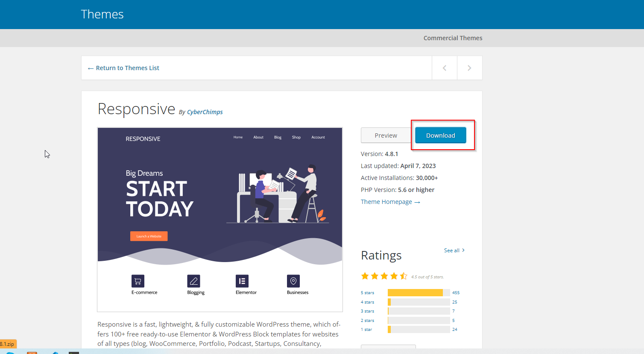Image resolution: width=644 pixels, height=354 pixels.
Task: Click About in theme screenshot menu
Action: pyautogui.click(x=258, y=137)
